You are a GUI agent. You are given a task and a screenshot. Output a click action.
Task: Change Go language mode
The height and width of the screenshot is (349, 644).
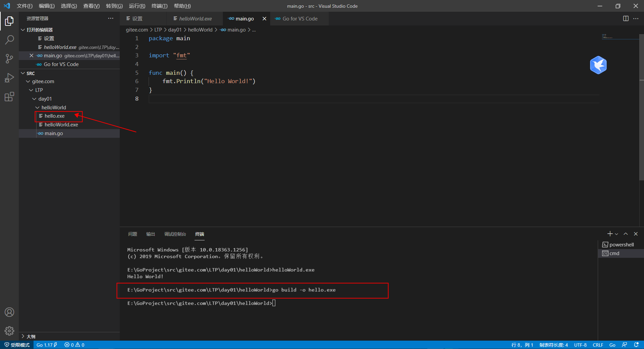tap(612, 345)
